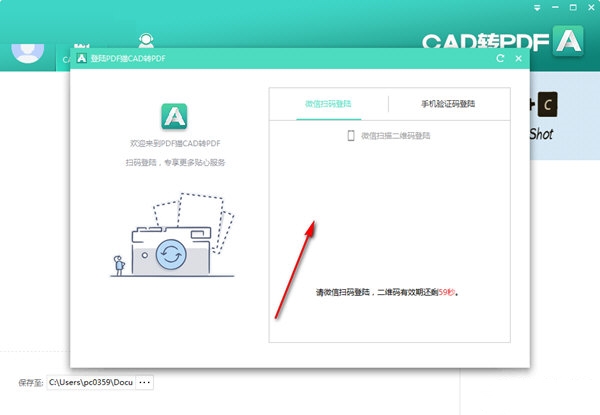
Task: Click the camera illustration in login dialog
Action: (172, 234)
